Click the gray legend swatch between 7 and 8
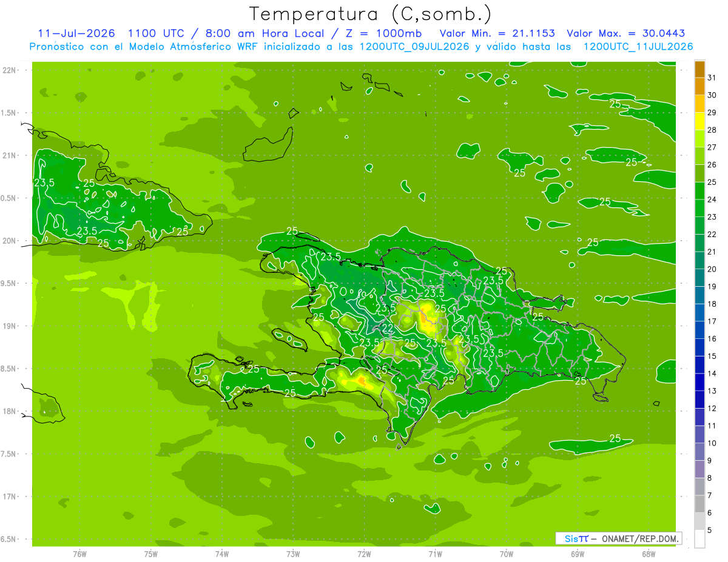The height and width of the screenshot is (562, 728). pyautogui.click(x=699, y=487)
